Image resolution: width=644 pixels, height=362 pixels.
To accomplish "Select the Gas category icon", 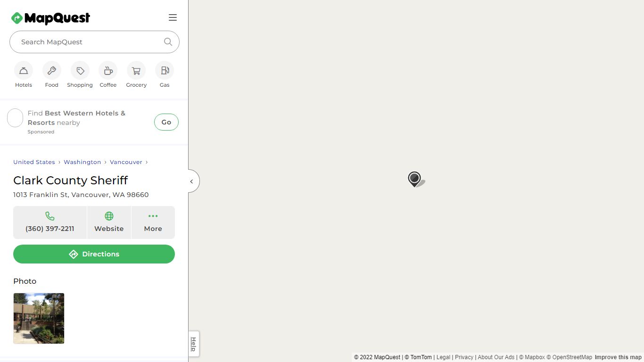I will pyautogui.click(x=165, y=71).
